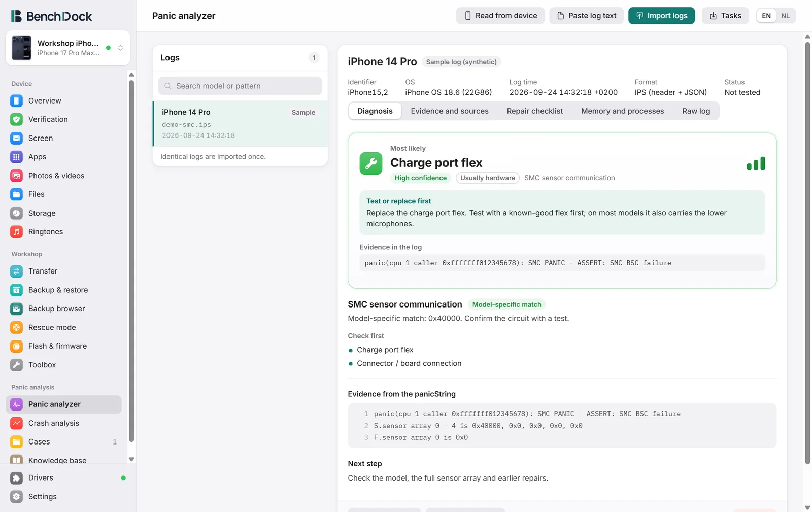812x512 pixels.
Task: Select the iPhone 14 Pro demo-smc.ips log
Action: point(241,124)
